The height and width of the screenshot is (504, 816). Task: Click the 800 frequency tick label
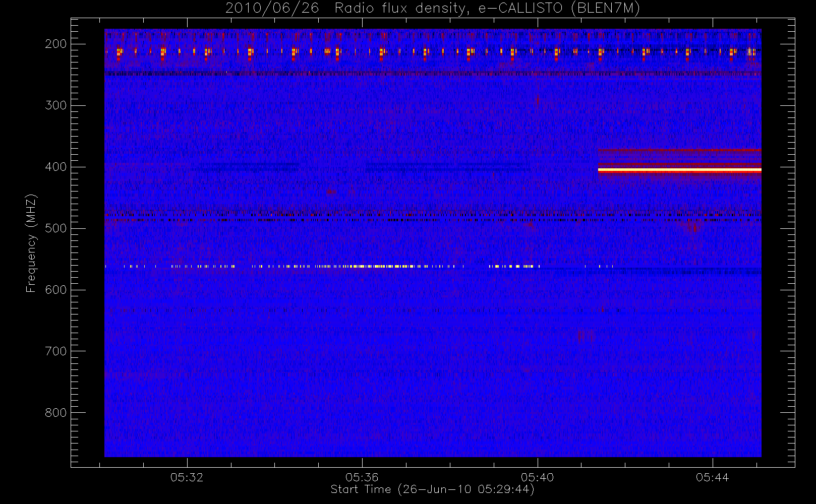pos(55,413)
